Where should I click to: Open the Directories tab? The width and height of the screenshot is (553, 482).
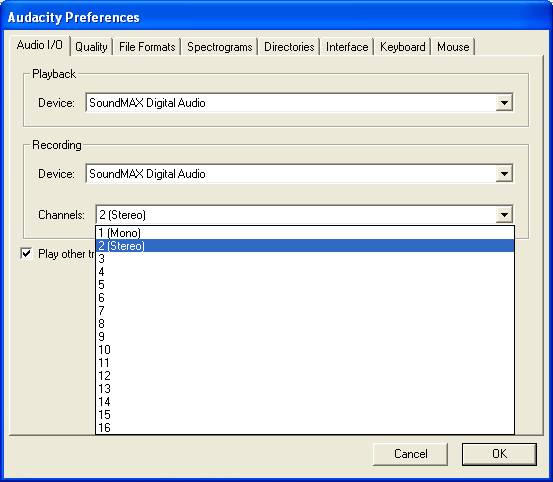click(x=289, y=47)
